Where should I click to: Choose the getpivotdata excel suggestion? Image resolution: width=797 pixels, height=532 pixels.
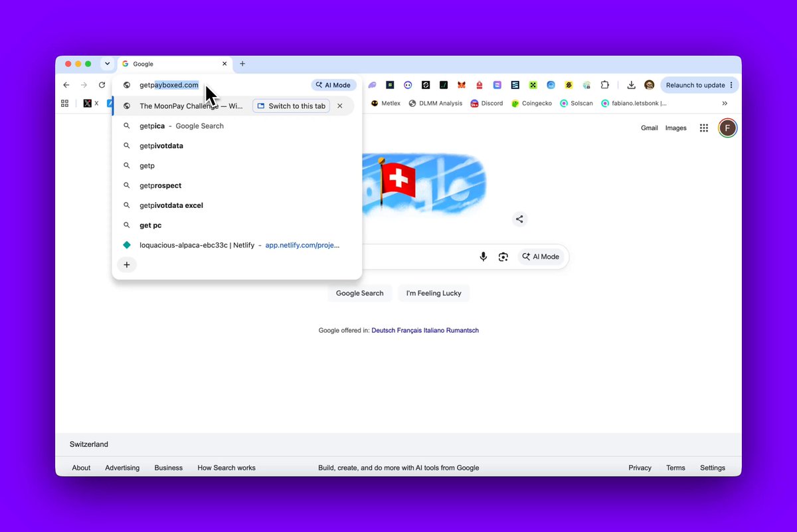pos(237,205)
